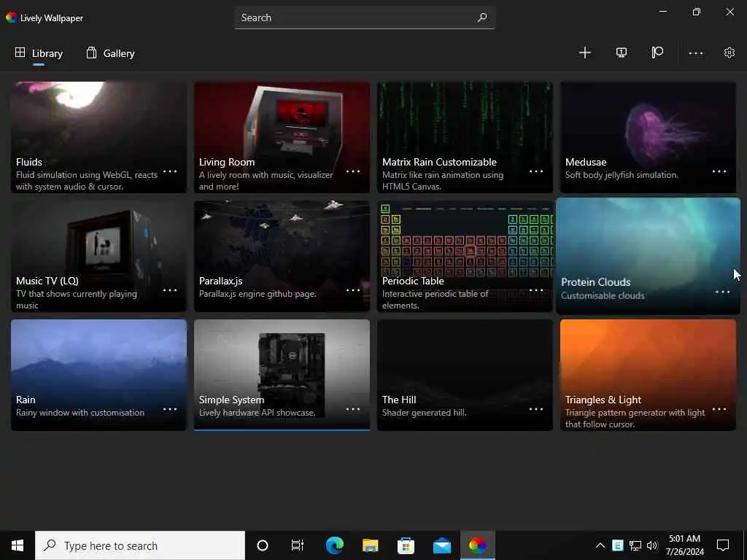Open the notification center icon
Image resolution: width=747 pixels, height=560 pixels.
click(x=723, y=545)
